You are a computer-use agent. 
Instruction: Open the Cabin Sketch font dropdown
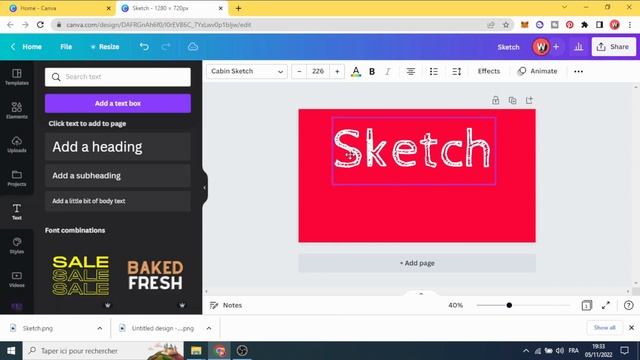point(247,71)
